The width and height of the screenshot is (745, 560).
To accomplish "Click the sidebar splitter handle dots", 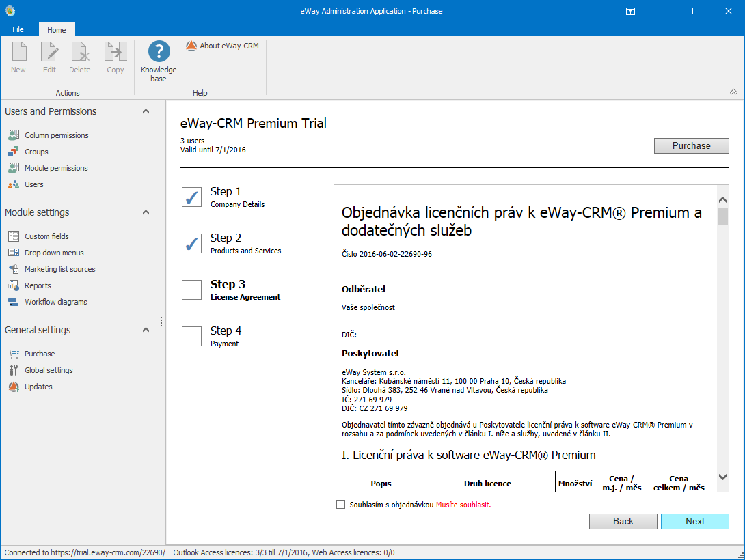I will pyautogui.click(x=161, y=322).
